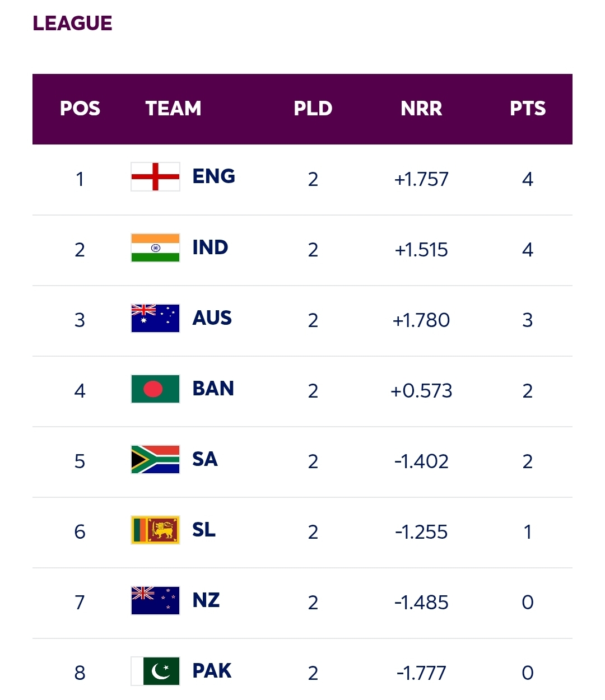
Task: Select the IND team name
Action: 210,247
